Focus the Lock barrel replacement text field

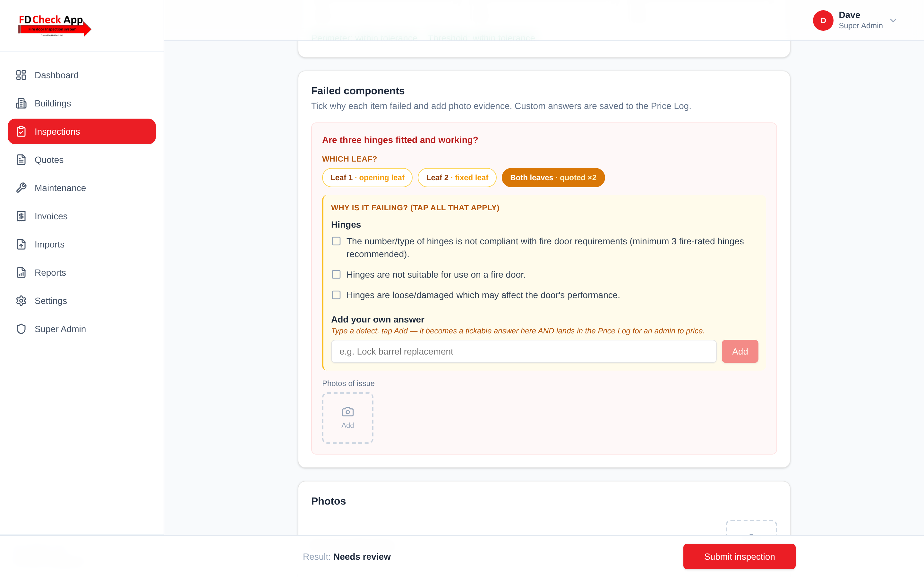pyautogui.click(x=524, y=351)
